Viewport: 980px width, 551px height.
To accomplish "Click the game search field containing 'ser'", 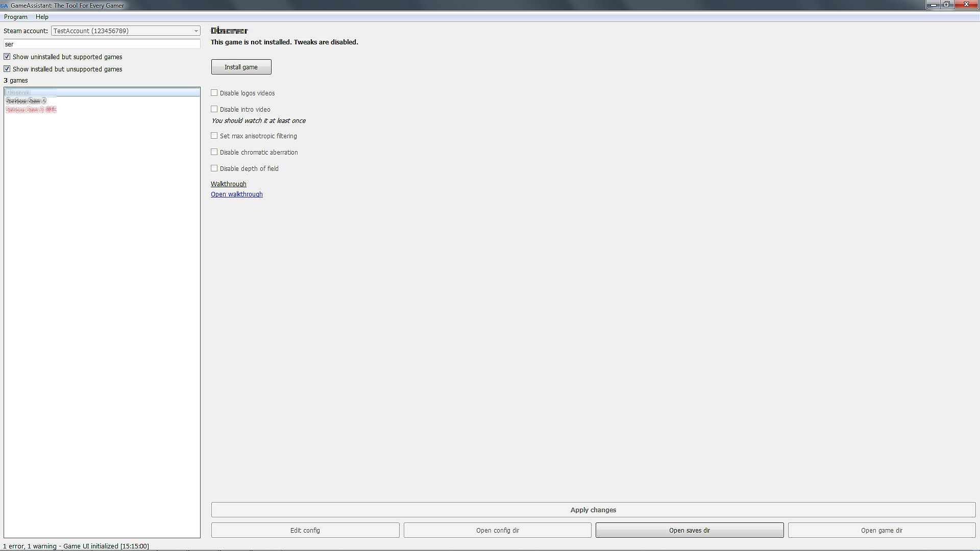I will click(102, 44).
